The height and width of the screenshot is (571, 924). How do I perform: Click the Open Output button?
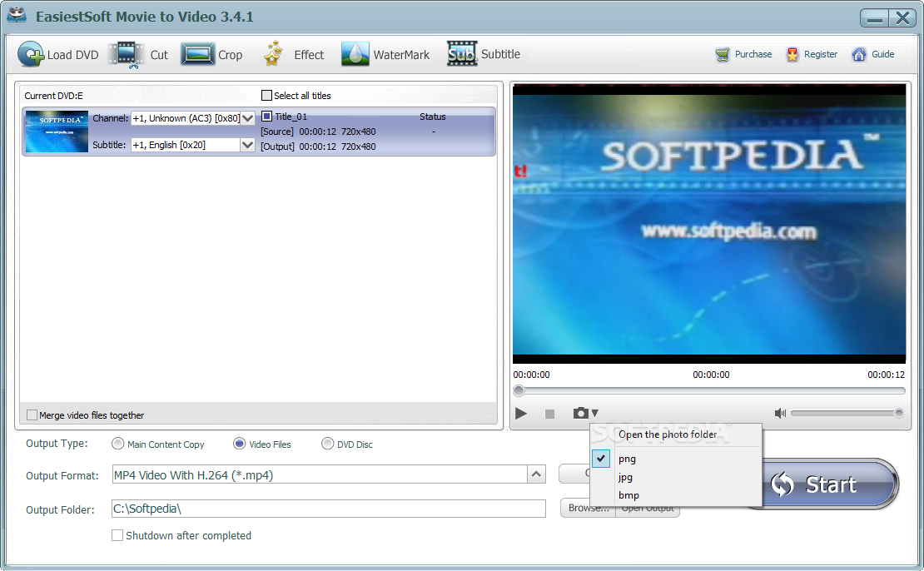pos(648,508)
